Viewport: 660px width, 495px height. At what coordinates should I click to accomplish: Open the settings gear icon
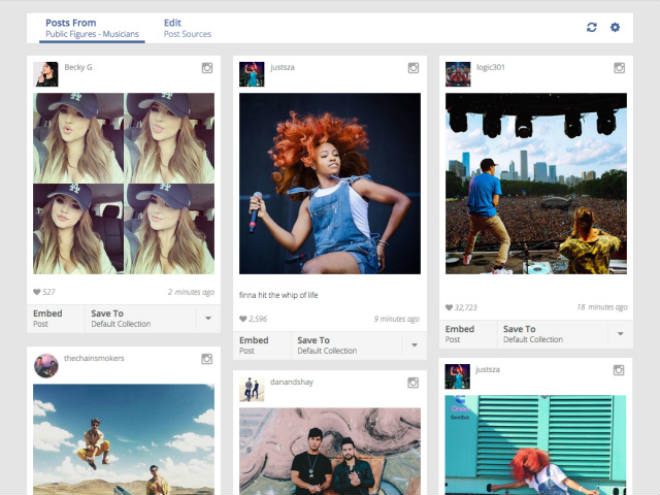tap(615, 27)
